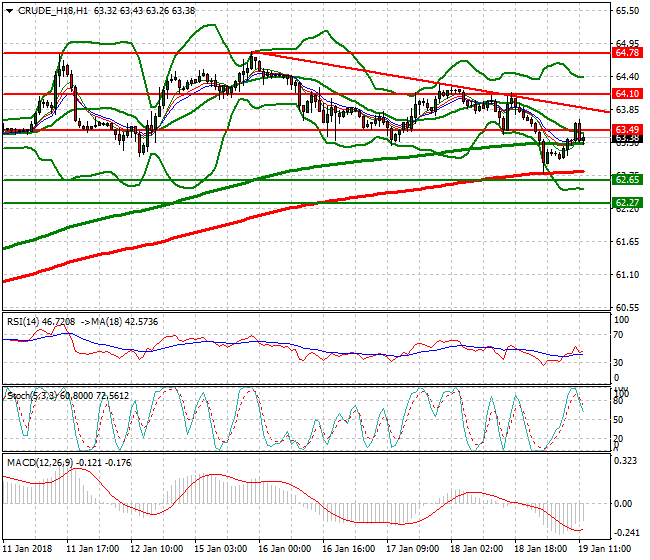
Task: Click the OHLC values 63.32 63.43 63.26 63.38
Action: pos(144,11)
